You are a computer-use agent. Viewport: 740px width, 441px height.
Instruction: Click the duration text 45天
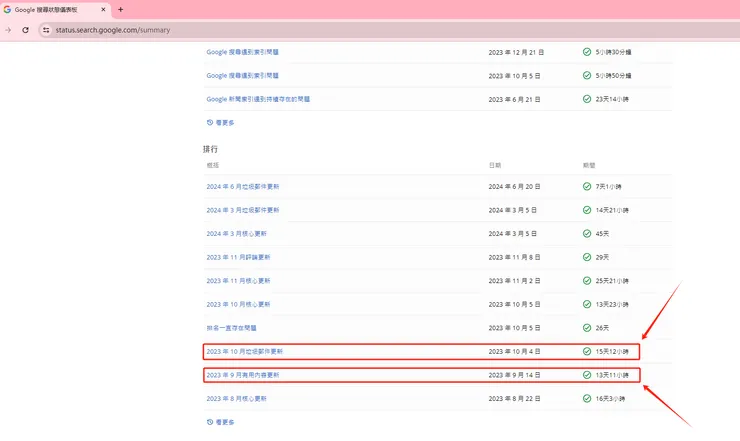602,234
